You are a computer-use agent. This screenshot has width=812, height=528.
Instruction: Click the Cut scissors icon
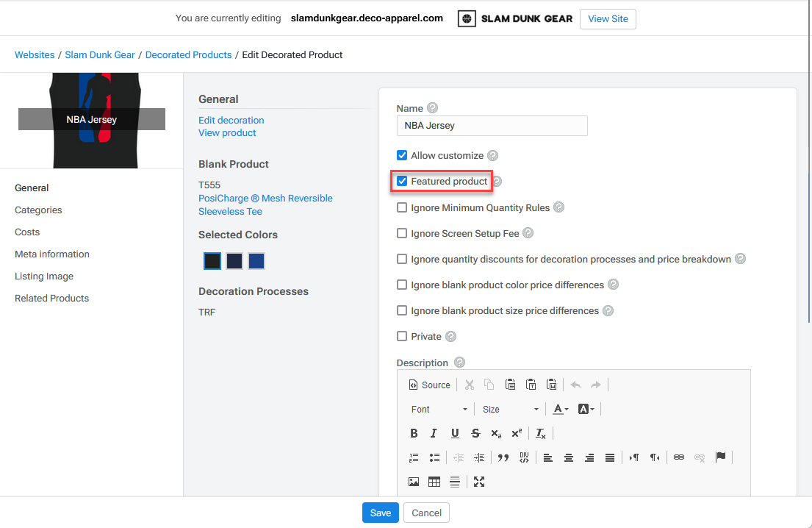(469, 385)
